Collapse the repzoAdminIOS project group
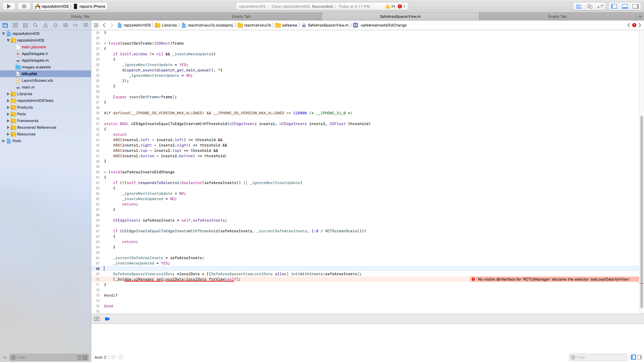Viewport: 644px width, 362px height. (3, 34)
